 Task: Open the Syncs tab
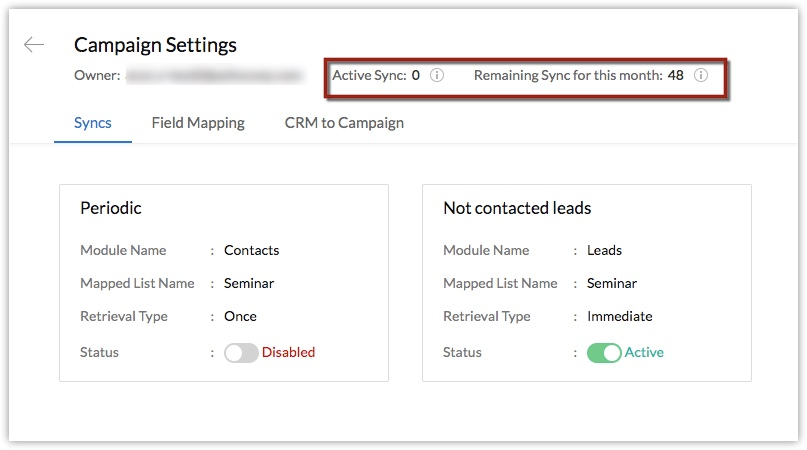tap(93, 123)
